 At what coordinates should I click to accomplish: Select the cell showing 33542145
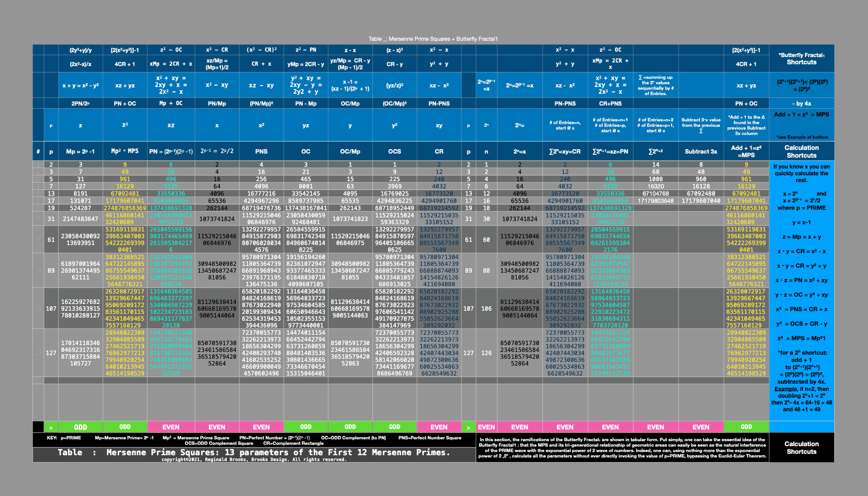pos(305,193)
